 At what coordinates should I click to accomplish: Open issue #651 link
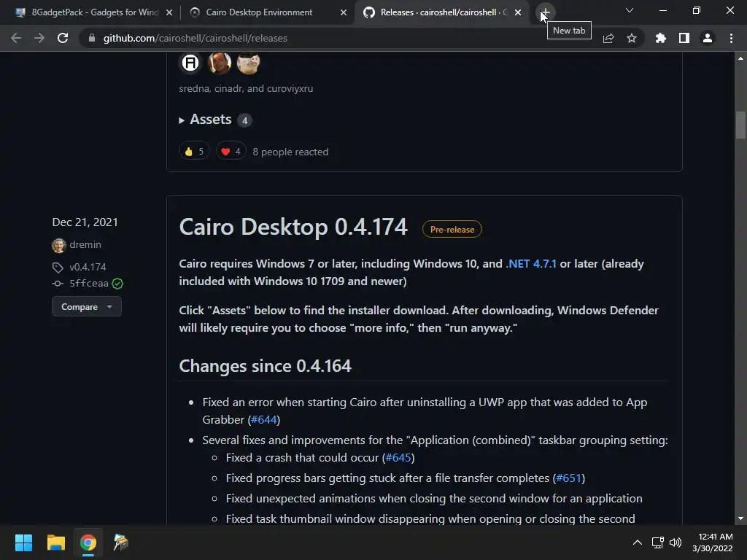(x=569, y=478)
